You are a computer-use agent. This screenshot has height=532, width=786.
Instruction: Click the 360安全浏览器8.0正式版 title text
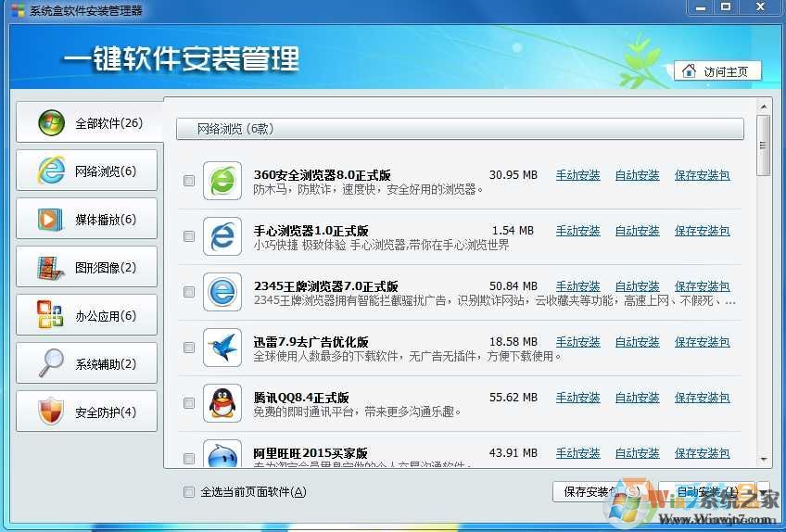click(x=322, y=175)
